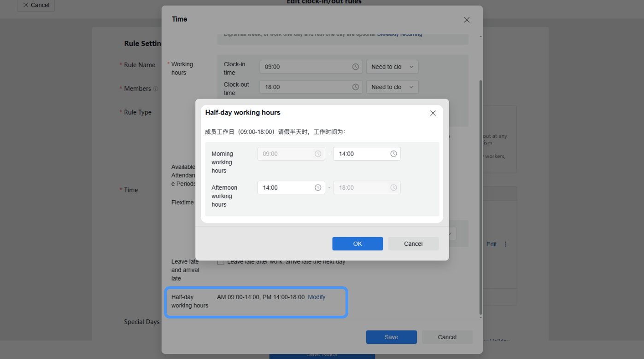Close the Time dialog with its X
This screenshot has width=644, height=359.
tap(467, 20)
